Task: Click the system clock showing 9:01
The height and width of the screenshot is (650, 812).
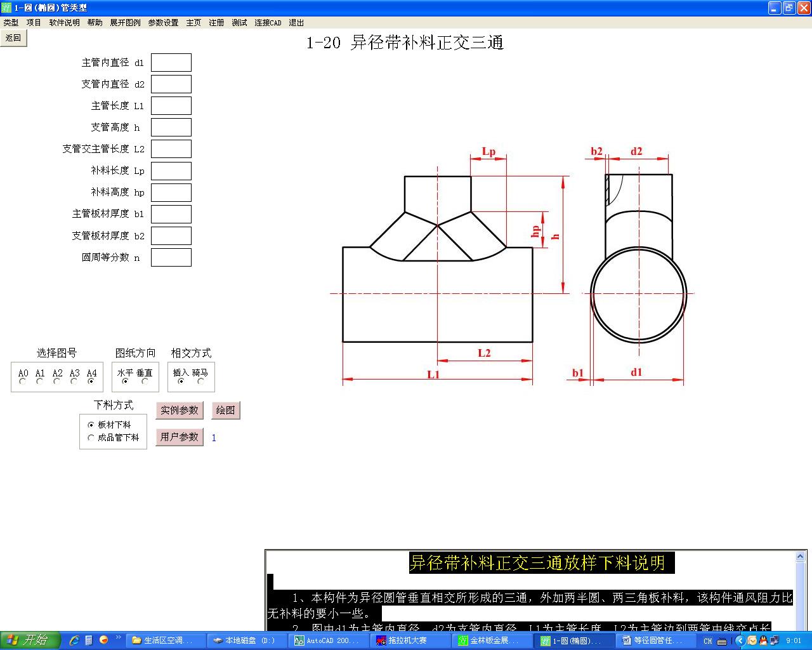Action: [794, 641]
